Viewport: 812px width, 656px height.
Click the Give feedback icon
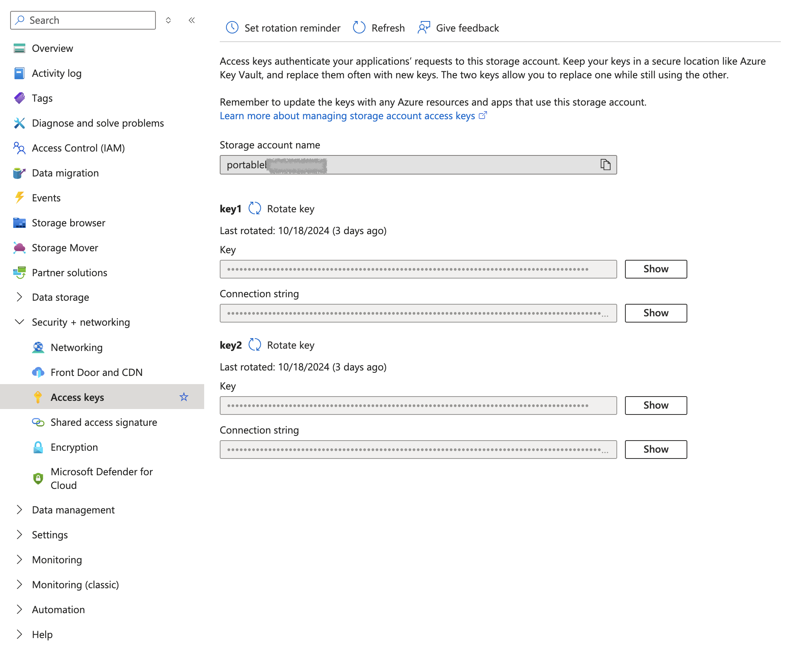[x=424, y=27]
